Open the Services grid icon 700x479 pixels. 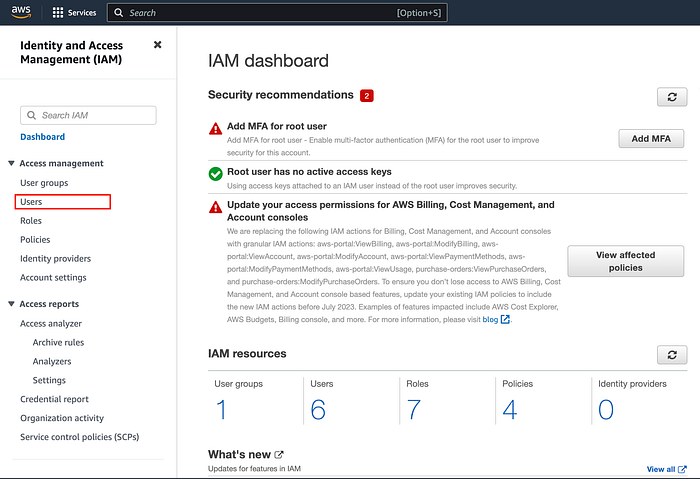coord(58,12)
